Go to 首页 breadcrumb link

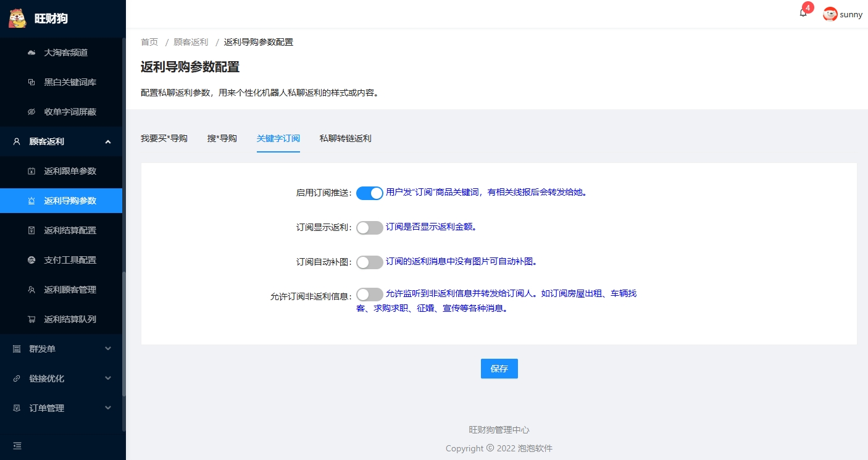pyautogui.click(x=149, y=42)
